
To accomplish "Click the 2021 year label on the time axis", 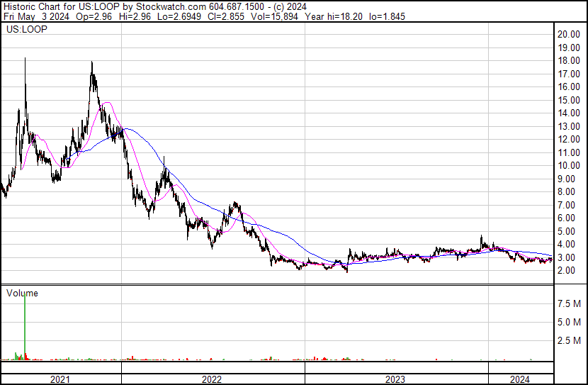I will tap(60, 379).
